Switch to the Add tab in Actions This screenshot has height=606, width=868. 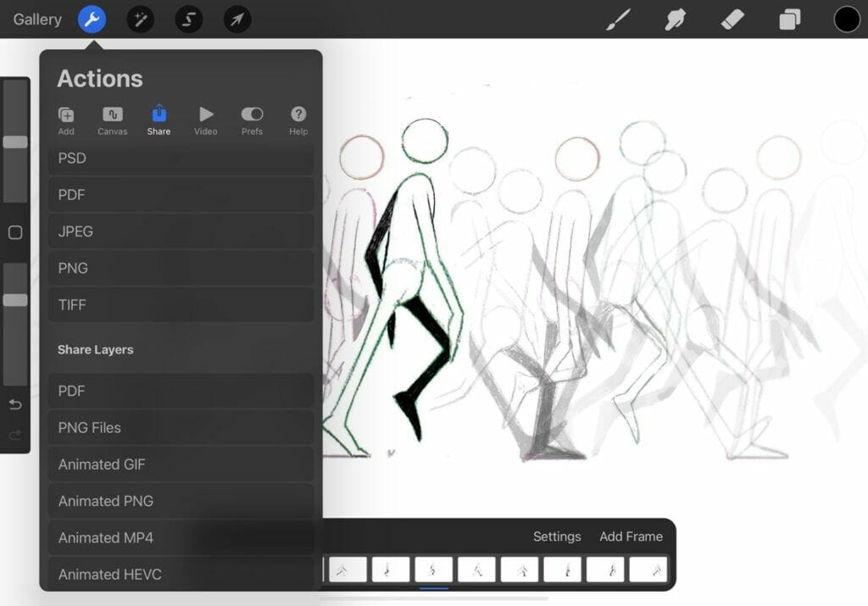tap(66, 120)
